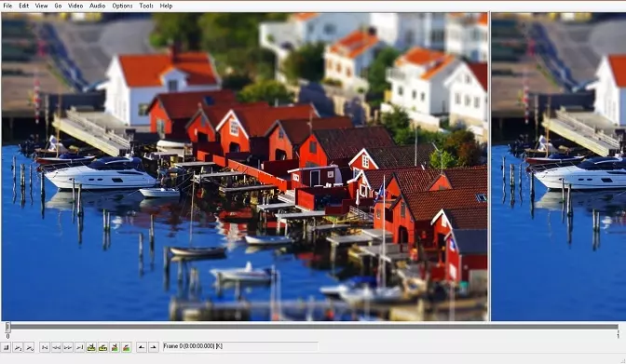Set the mark-out selection end
626x364 pixels.
153,347
